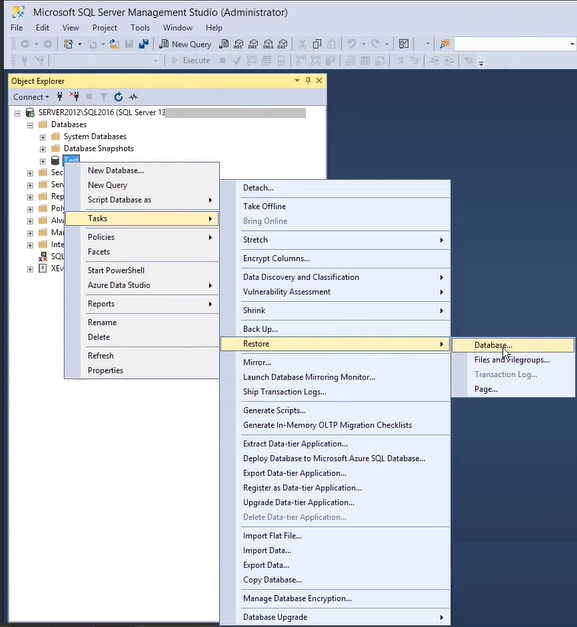Screen dimensions: 577x627
Task: Click the Activity Monitor toolbar icon
Action: click(404, 44)
